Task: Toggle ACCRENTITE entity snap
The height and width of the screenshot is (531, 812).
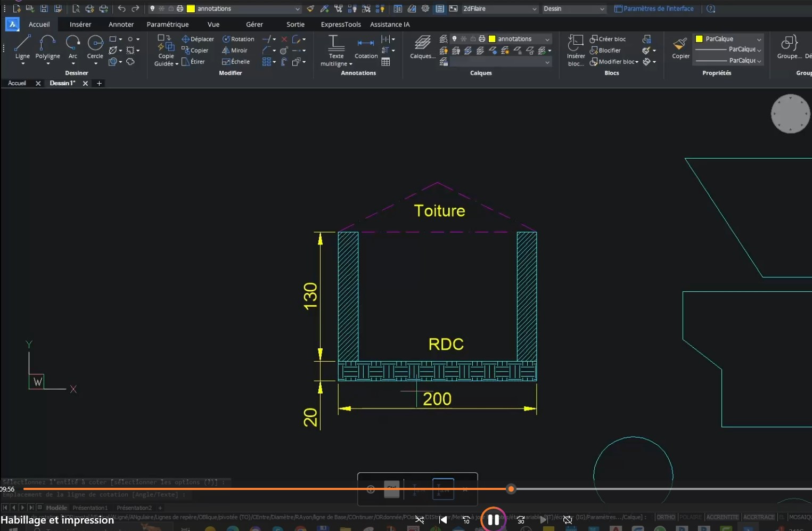Action: pos(722,517)
